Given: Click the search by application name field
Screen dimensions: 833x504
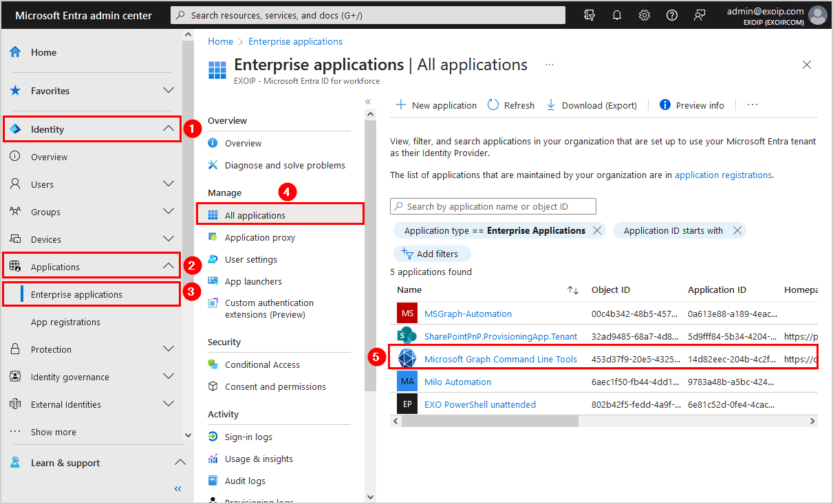Looking at the screenshot, I should [x=493, y=206].
